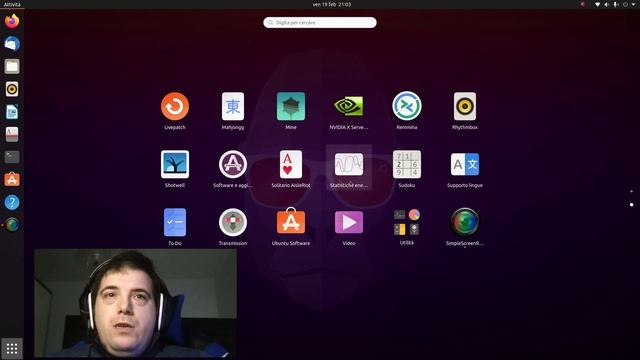Click the volume speaker icon in the top bar
This screenshot has width=640, height=360.
(607, 4)
